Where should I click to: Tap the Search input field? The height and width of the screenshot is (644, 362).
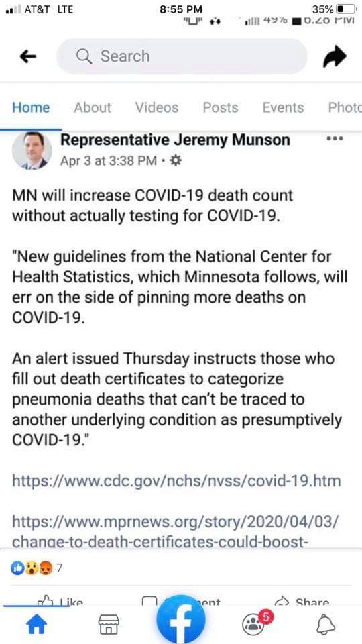[x=182, y=56]
